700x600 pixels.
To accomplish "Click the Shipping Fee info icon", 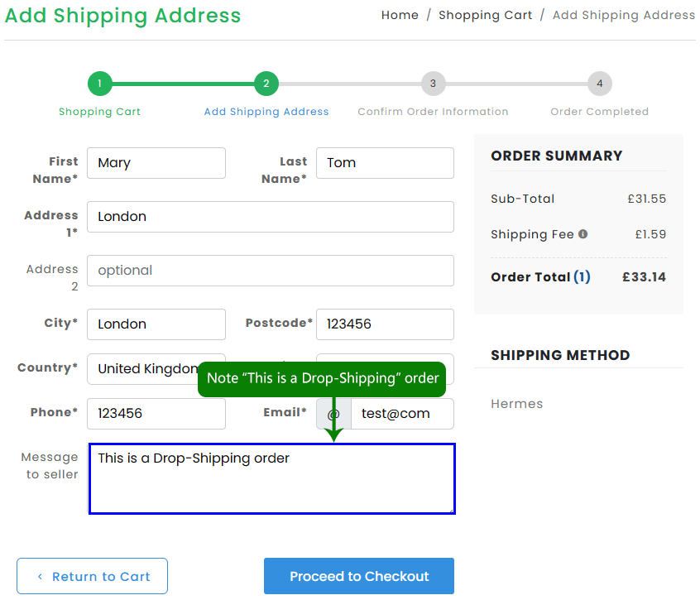I will [583, 234].
